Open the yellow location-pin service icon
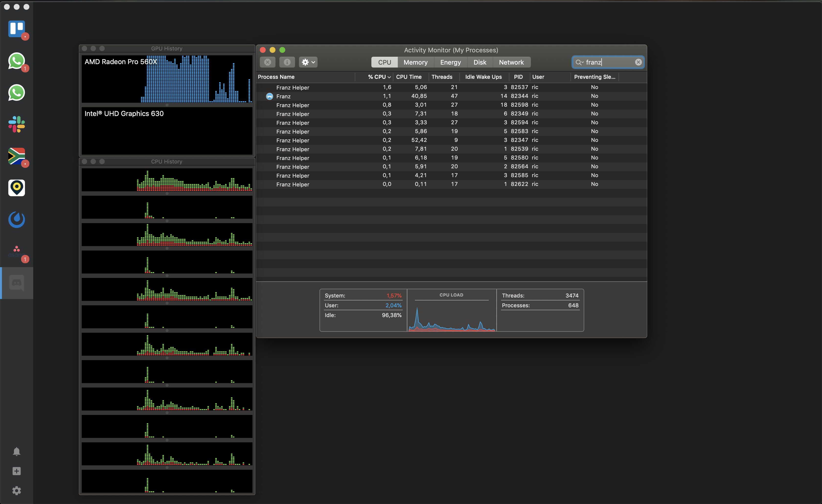822x504 pixels. click(16, 188)
